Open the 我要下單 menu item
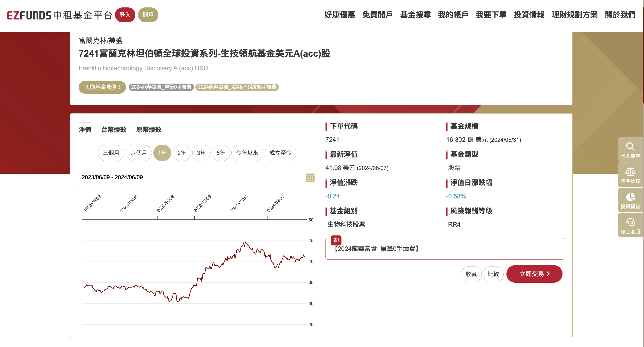The image size is (644, 347). tap(491, 15)
